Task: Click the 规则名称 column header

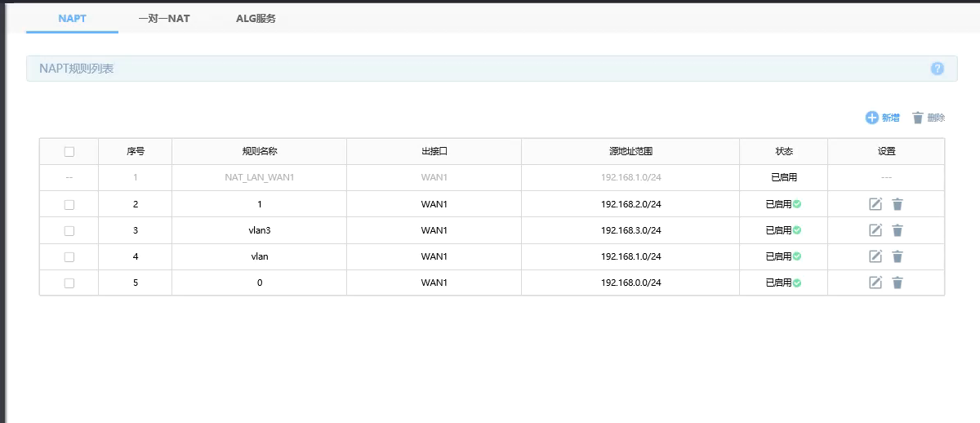Action: click(260, 152)
